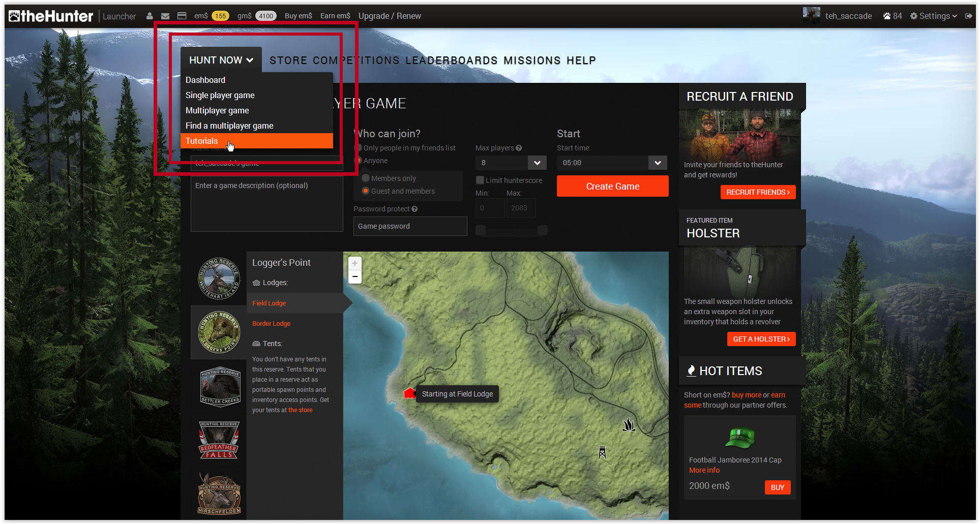Open Tutorials from the menu
The width and height of the screenshot is (980, 524).
click(257, 141)
